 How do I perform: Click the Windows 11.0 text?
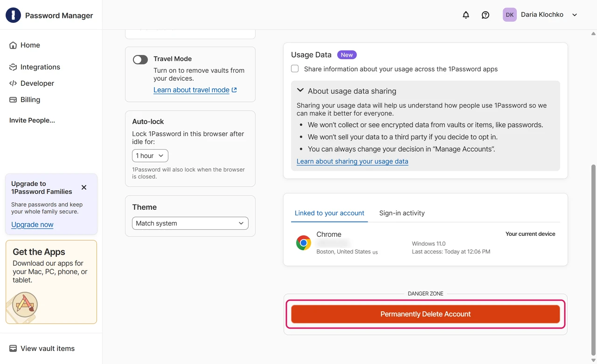pos(429,244)
